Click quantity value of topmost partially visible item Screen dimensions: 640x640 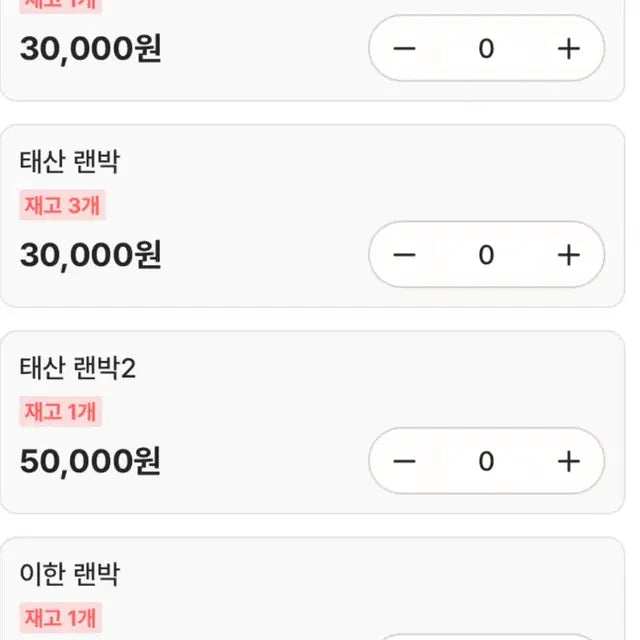(x=486, y=49)
